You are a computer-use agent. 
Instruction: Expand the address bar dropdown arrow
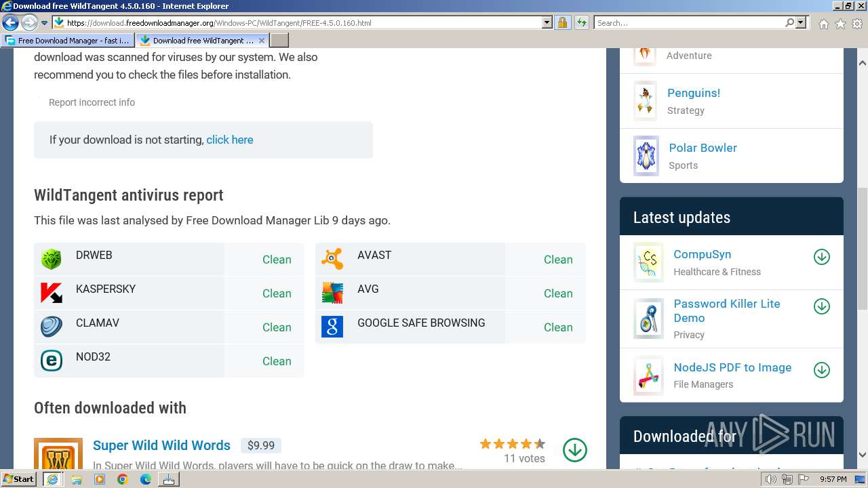click(x=547, y=22)
